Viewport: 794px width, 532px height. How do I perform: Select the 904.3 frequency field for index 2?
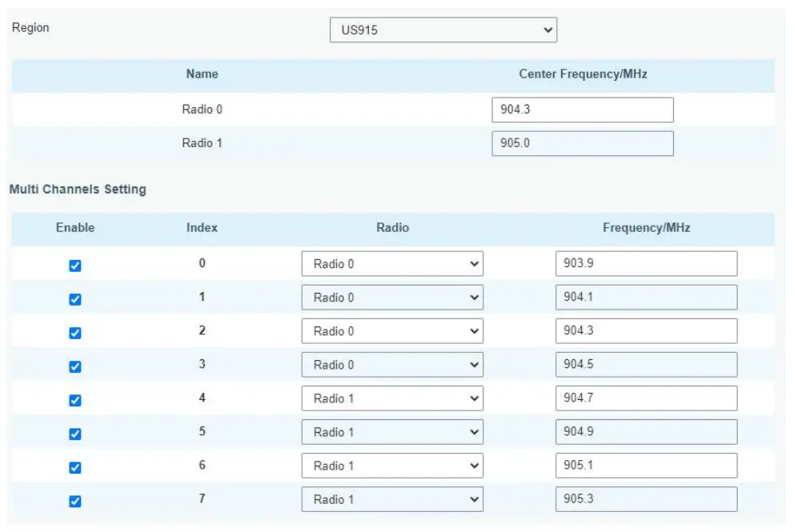(646, 331)
